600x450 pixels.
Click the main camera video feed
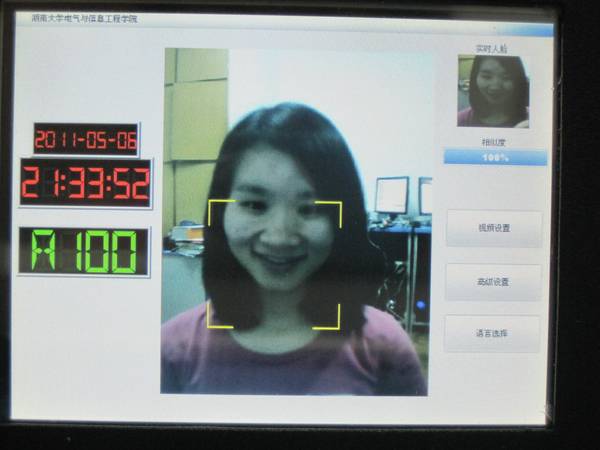pos(295,221)
